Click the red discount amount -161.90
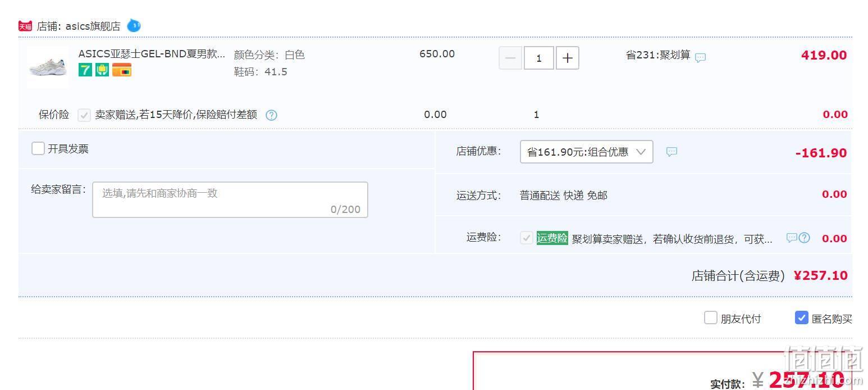 (x=821, y=153)
